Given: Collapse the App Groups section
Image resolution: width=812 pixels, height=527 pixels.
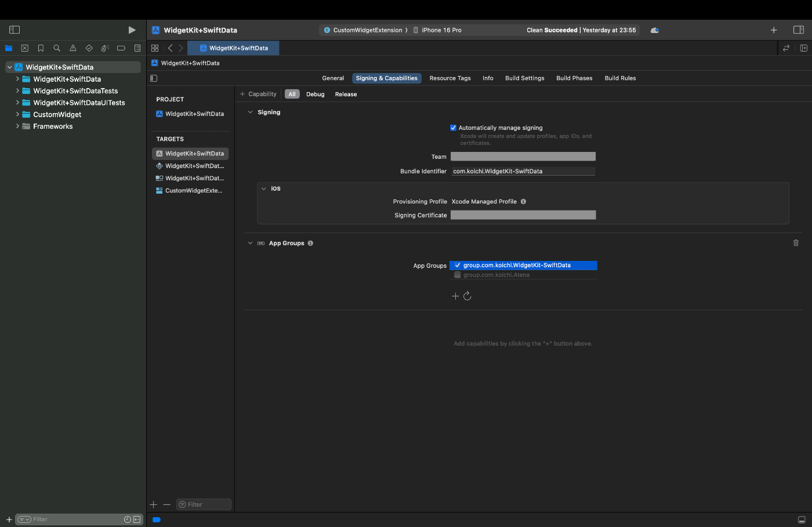Looking at the screenshot, I should click(250, 243).
